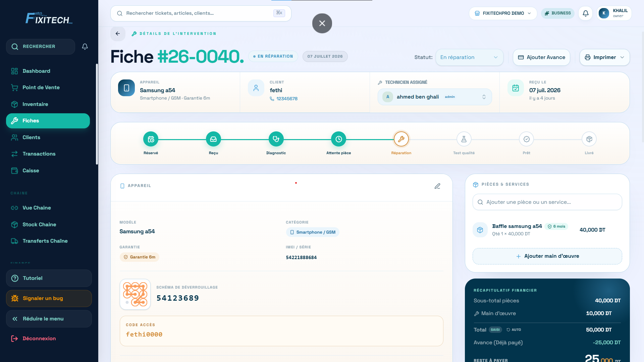
Task: Click Ajouter Avance button
Action: (x=541, y=57)
